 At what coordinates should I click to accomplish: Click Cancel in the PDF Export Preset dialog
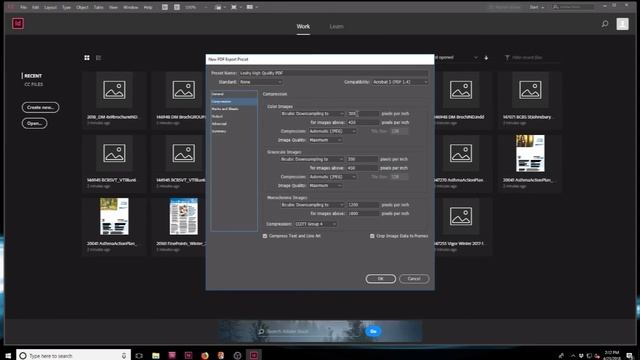[414, 279]
